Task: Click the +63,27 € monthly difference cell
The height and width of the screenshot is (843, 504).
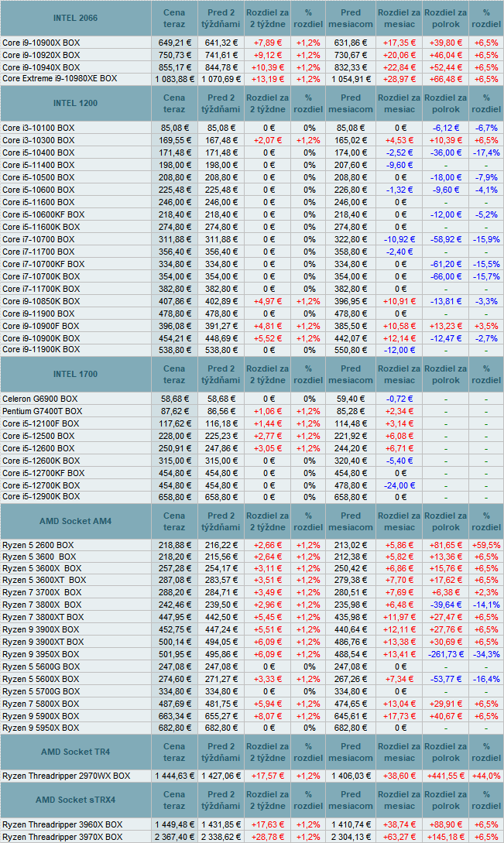Action: pyautogui.click(x=399, y=837)
